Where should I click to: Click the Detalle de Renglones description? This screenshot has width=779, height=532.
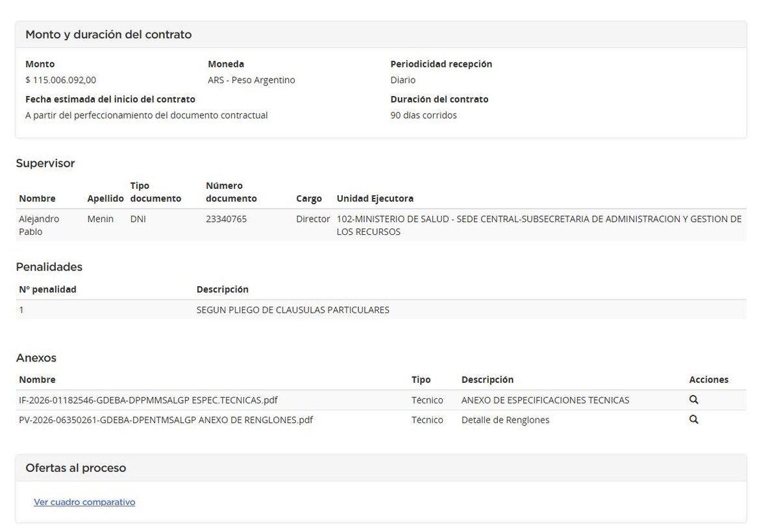click(505, 420)
